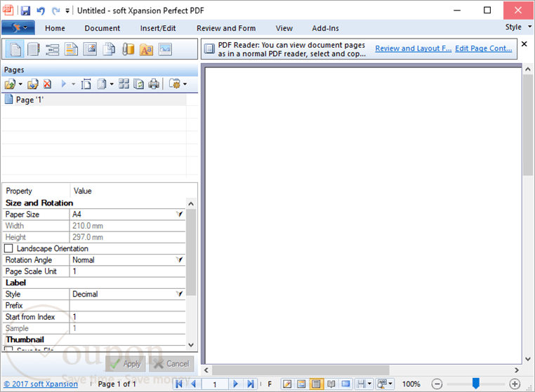Viewport: 535px width, 392px height.
Task: Open the Rotation Angle Normal dropdown
Action: tap(179, 259)
